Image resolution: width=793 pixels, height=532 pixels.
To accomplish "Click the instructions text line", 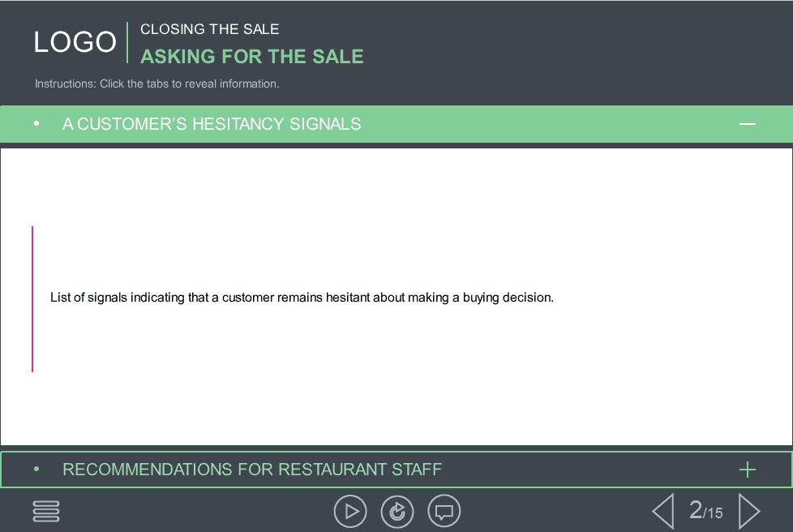I will pos(156,84).
